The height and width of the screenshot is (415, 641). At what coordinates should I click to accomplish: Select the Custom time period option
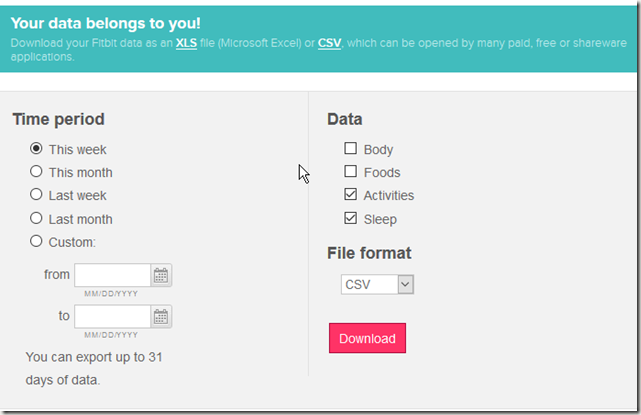(37, 241)
